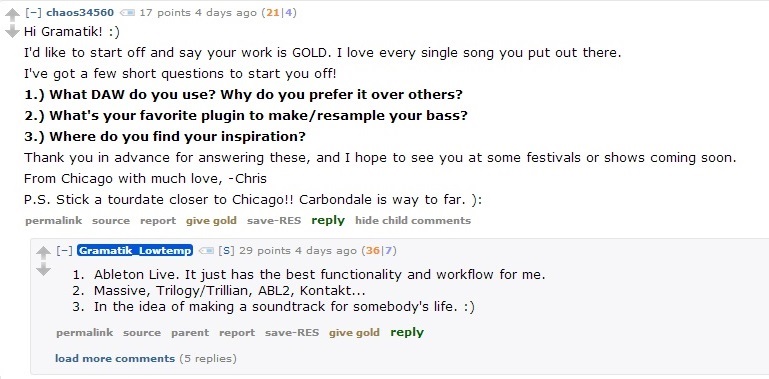Reply to chaos34560's comment
The image size is (769, 379).
coord(328,221)
